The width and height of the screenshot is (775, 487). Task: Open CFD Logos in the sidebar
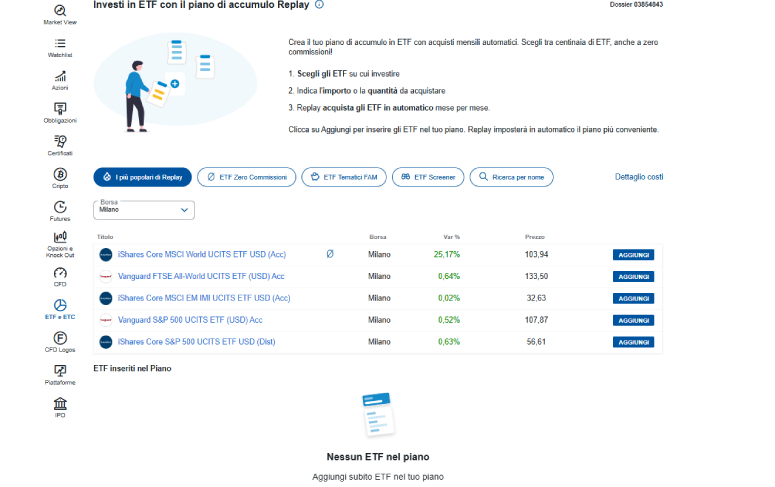coord(60,342)
